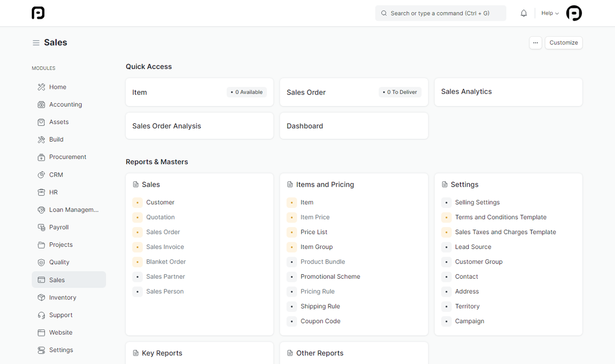Toggle the sidebar hamburger icon
This screenshot has width=615, height=364.
36,43
